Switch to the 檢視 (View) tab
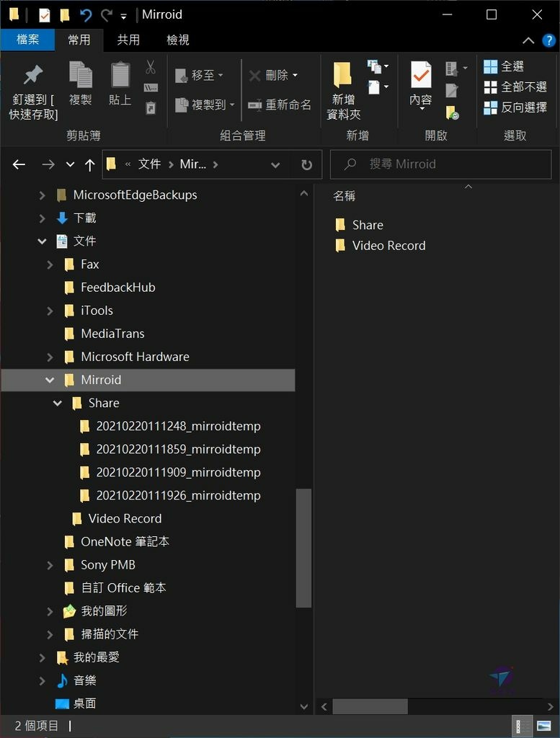Viewport: 560px width, 738px height. click(178, 40)
